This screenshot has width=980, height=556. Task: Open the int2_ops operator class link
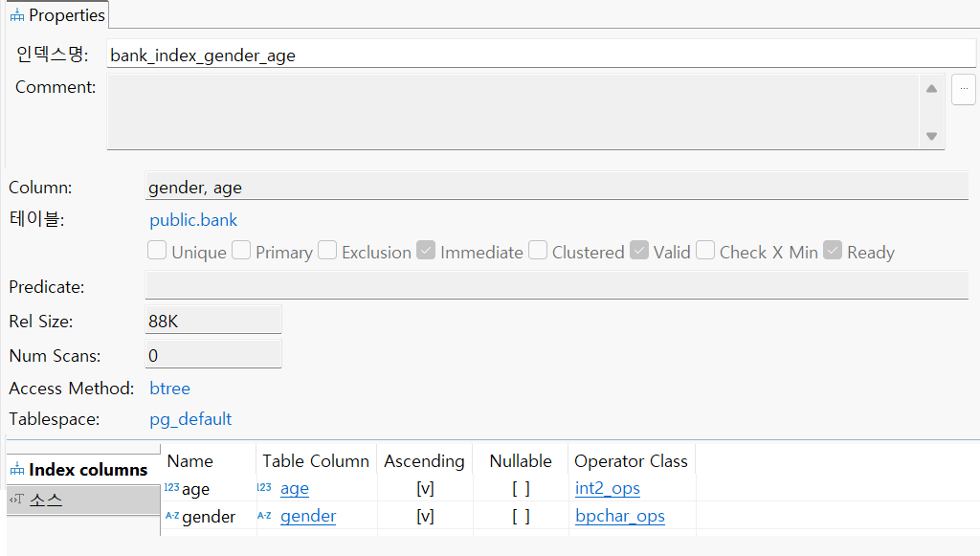(x=608, y=488)
